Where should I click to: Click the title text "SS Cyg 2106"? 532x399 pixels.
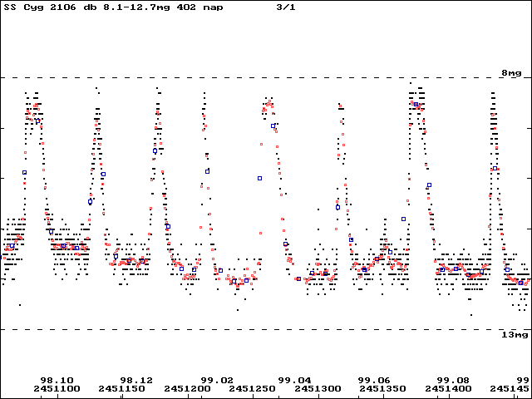click(40, 7)
